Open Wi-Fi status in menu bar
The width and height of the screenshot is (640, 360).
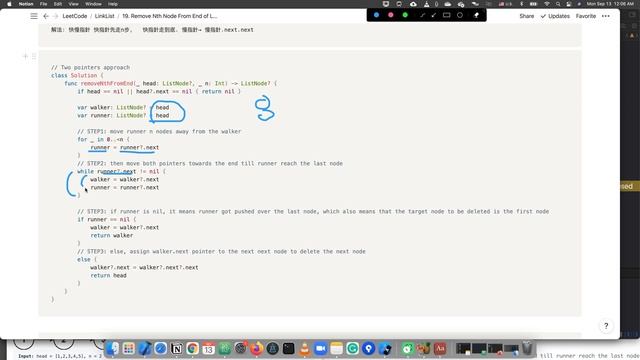tap(547, 4)
